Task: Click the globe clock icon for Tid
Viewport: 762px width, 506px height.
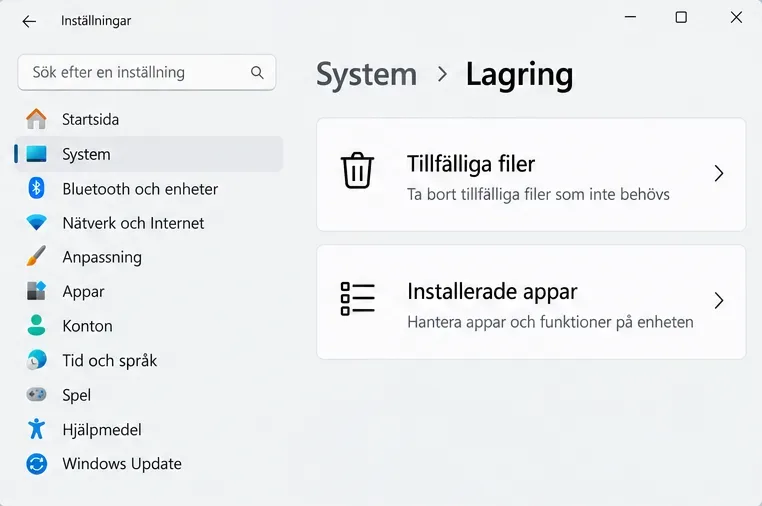Action: [x=36, y=360]
